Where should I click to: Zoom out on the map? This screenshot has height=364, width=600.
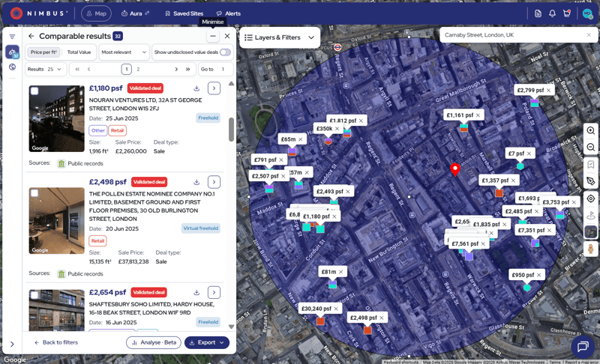pyautogui.click(x=591, y=147)
